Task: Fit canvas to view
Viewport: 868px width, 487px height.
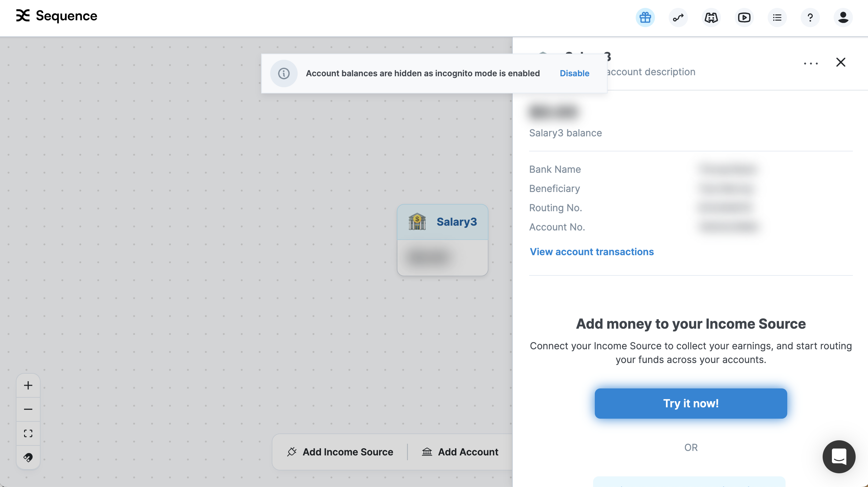Action: (28, 433)
